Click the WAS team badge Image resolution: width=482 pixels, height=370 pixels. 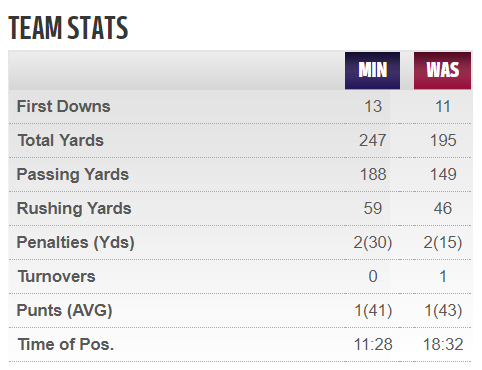click(442, 70)
